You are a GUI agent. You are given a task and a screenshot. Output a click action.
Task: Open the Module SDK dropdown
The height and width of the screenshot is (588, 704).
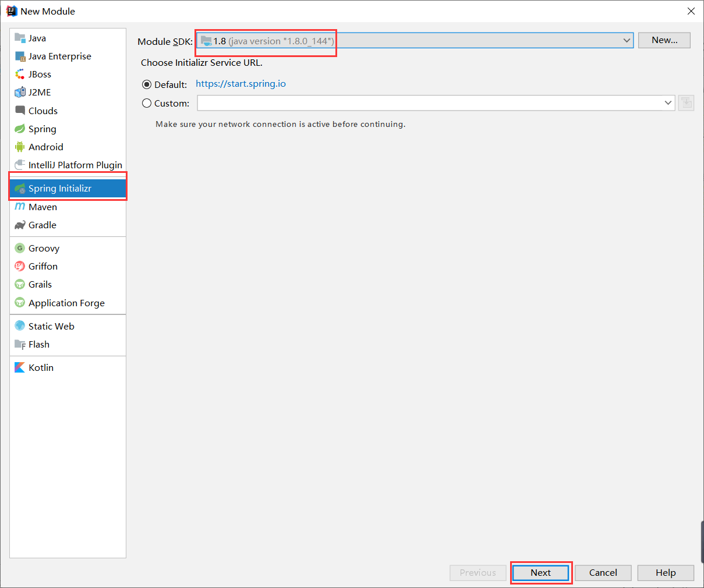click(415, 40)
